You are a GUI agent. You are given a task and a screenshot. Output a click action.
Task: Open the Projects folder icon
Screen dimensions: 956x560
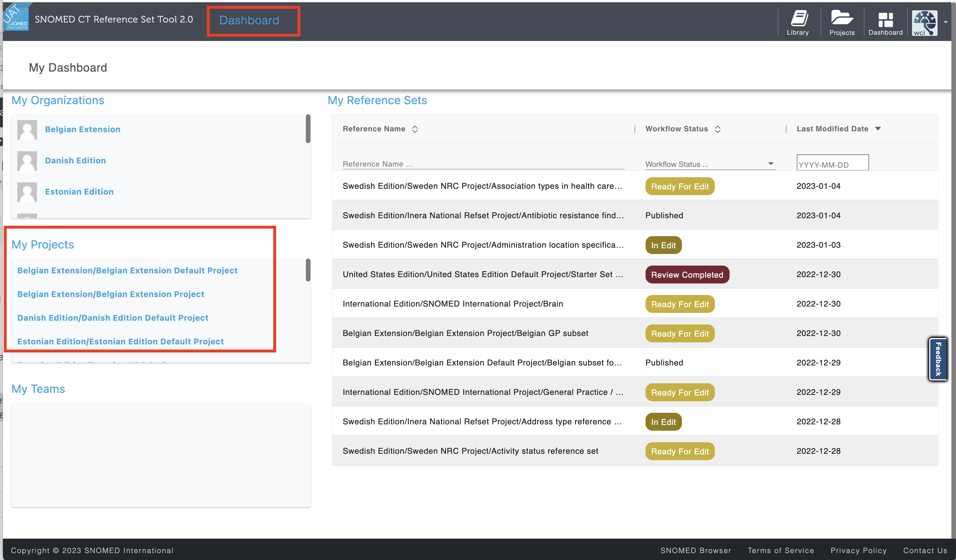tap(842, 22)
